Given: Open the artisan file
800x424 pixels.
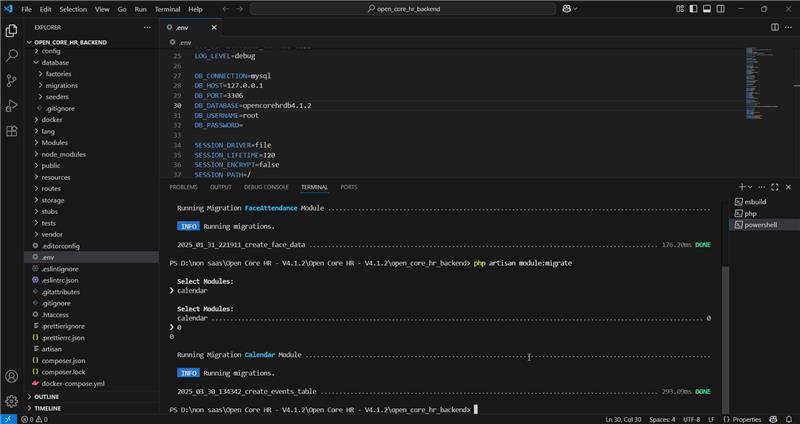Looking at the screenshot, I should [x=92, y=349].
